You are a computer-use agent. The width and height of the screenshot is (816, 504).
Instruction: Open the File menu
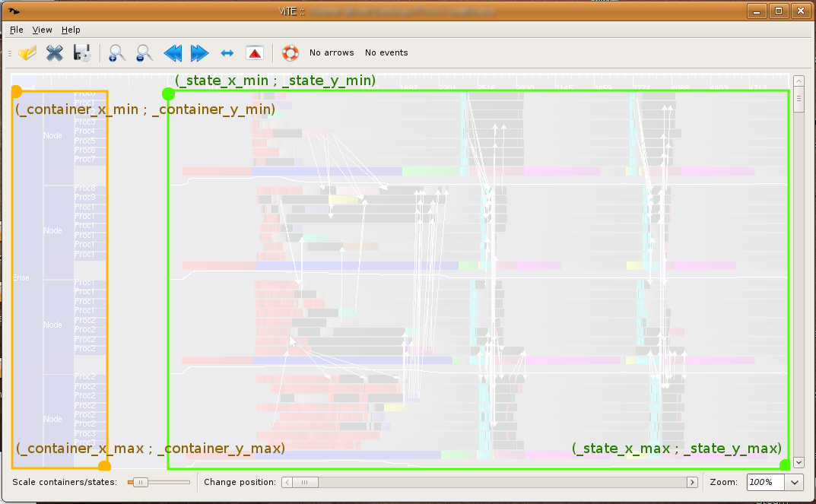[17, 30]
